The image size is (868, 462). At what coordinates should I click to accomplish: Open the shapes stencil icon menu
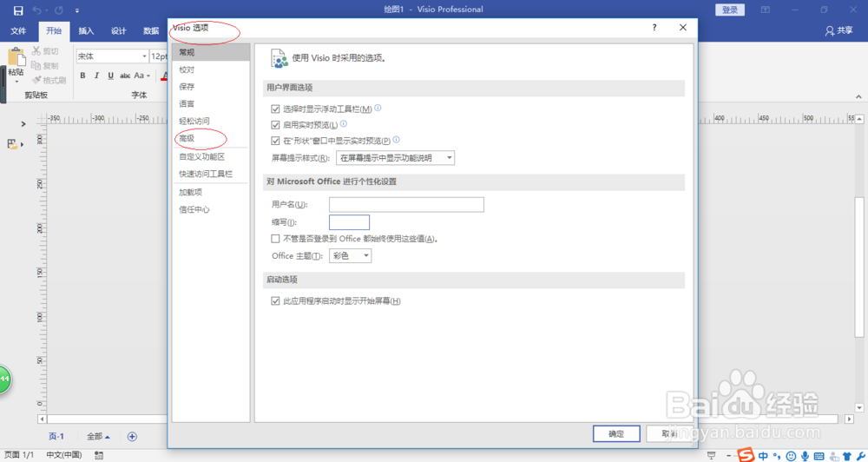[x=15, y=144]
